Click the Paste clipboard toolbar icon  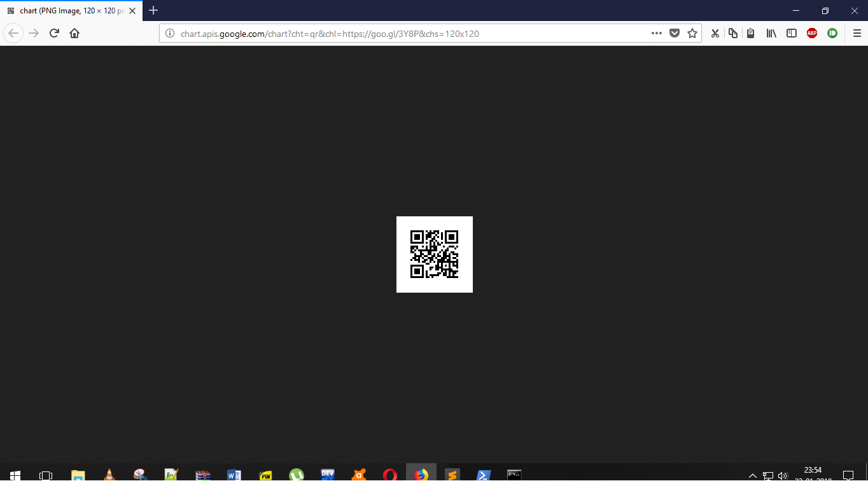[751, 34]
